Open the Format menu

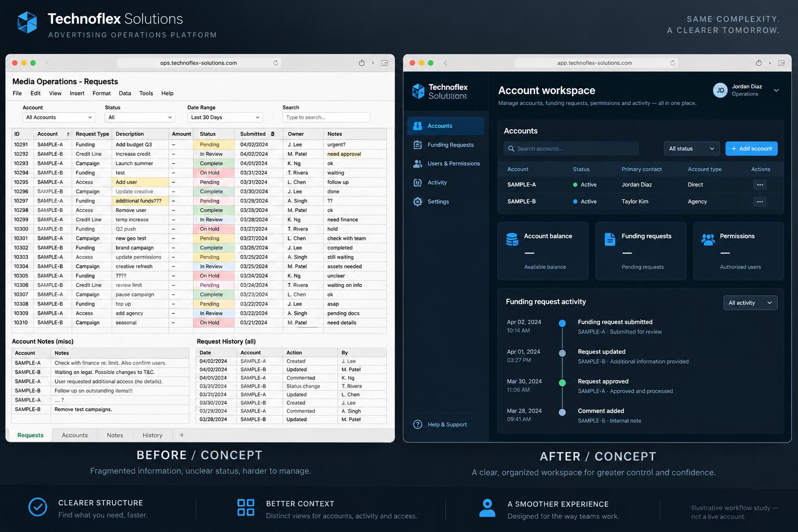[101, 94]
